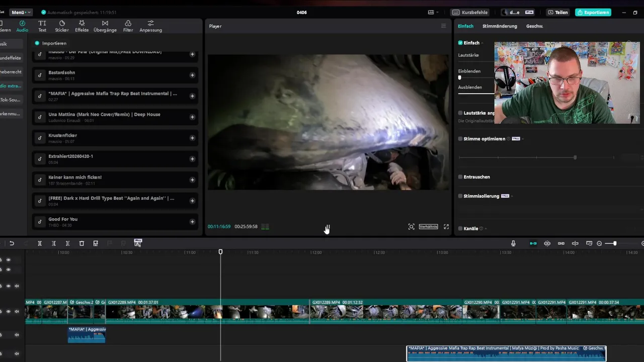This screenshot has width=644, height=362.
Task: Toggle the clip linkage chain icon
Action: [561, 243]
